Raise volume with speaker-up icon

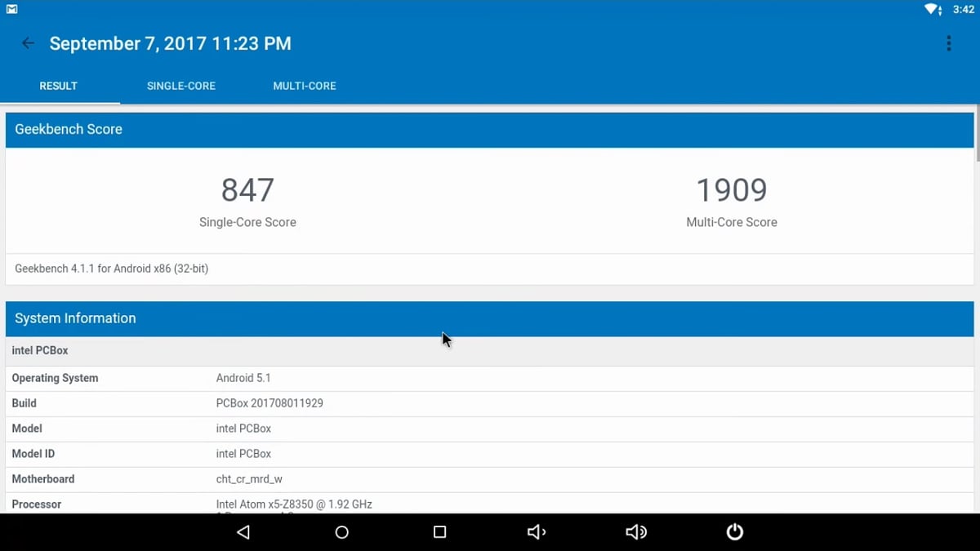635,532
